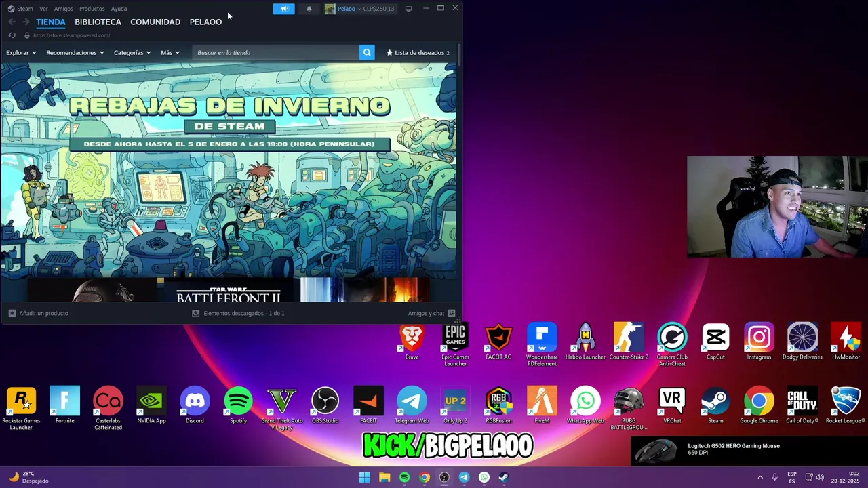868x488 pixels.
Task: Launch Epic Games Launcher from the desktop
Action: (455, 345)
